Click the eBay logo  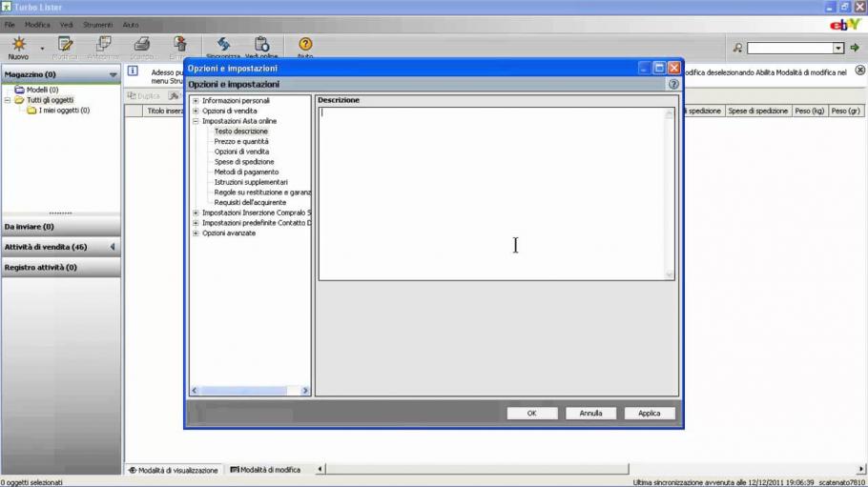(x=845, y=25)
